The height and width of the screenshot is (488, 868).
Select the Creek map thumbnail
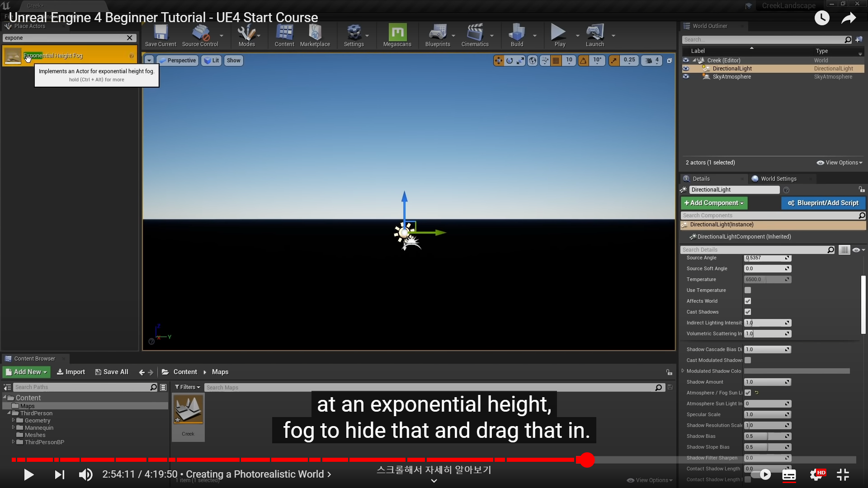(x=188, y=410)
